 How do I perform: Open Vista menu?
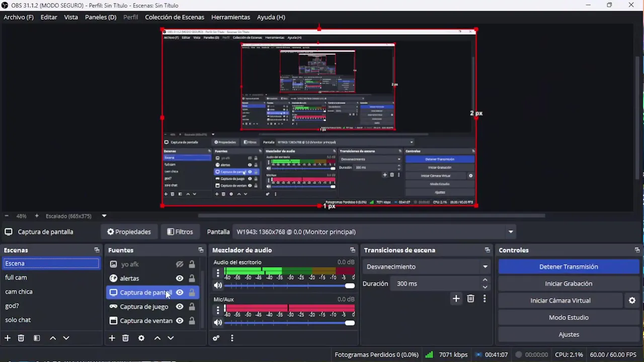coord(71,17)
